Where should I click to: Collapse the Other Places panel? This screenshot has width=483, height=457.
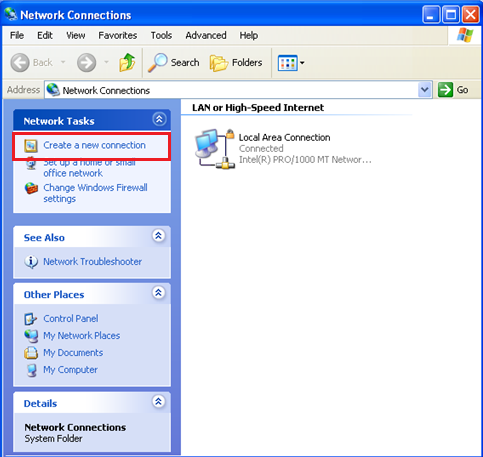coord(159,293)
